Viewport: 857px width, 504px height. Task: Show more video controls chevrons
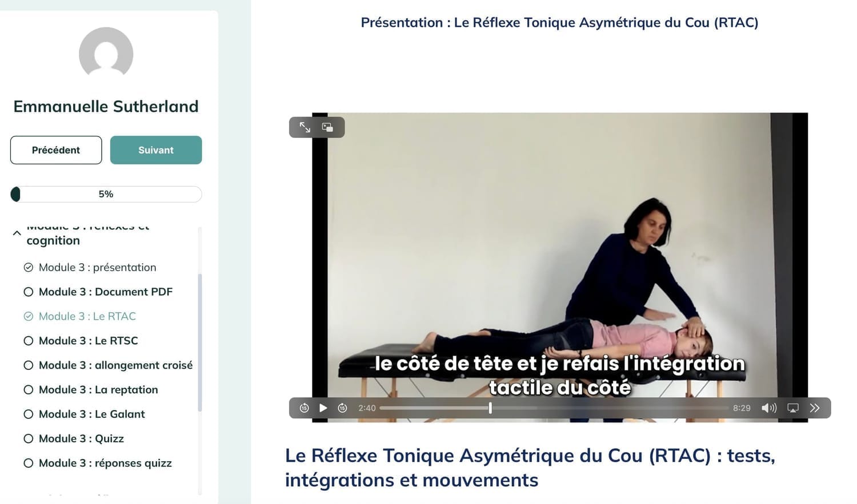point(815,408)
